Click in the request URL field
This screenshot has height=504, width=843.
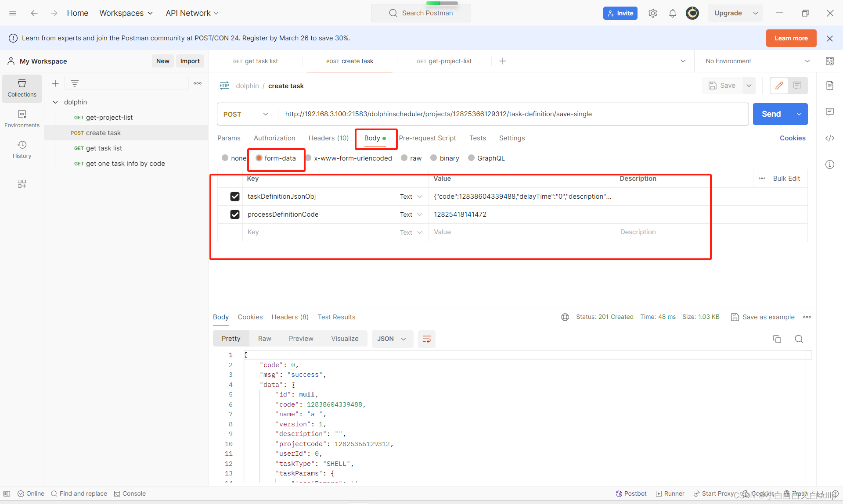(513, 114)
